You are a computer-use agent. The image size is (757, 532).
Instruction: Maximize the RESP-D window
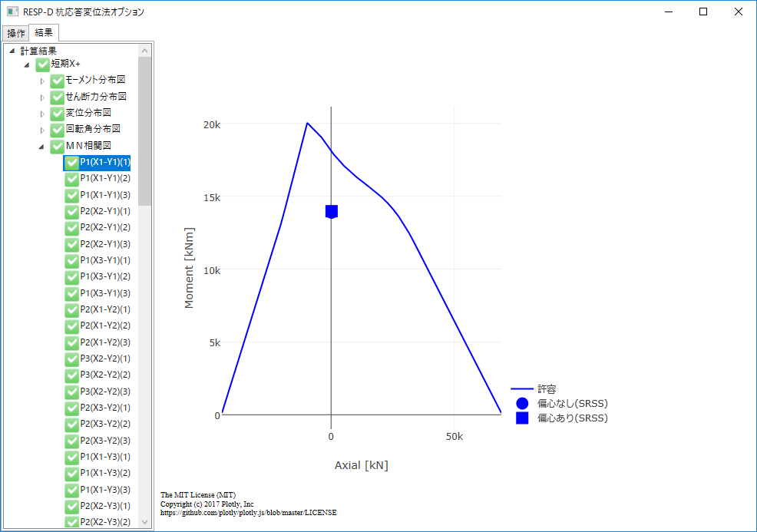tap(703, 12)
